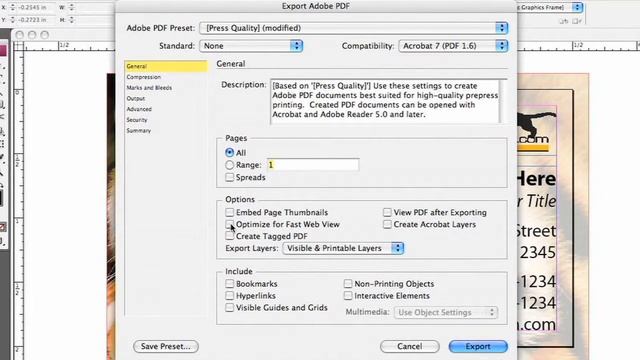This screenshot has height=360, width=640.
Task: Click the W width stepper arrows
Action: click(72, 7)
